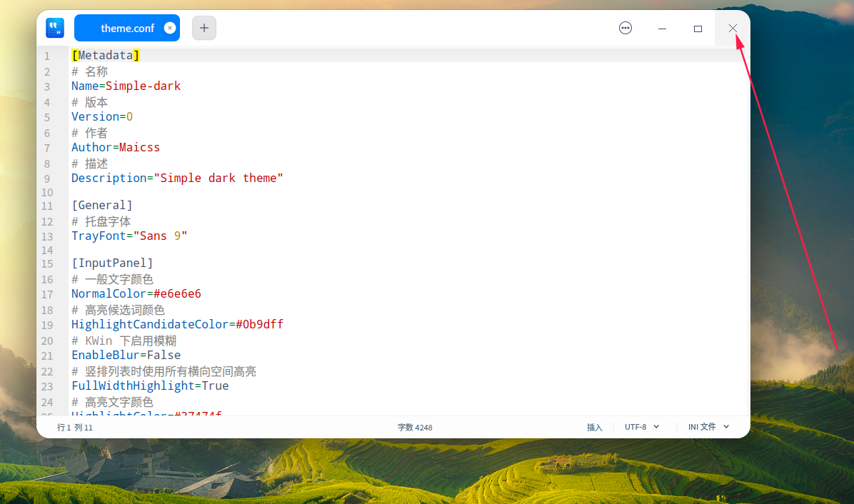Click the TrayFont="Sans 9" line
The height and width of the screenshot is (504, 854).
(x=129, y=236)
